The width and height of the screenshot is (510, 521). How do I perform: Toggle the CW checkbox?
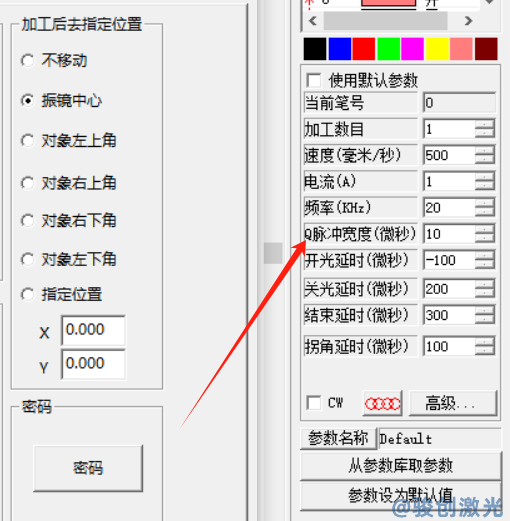314,403
